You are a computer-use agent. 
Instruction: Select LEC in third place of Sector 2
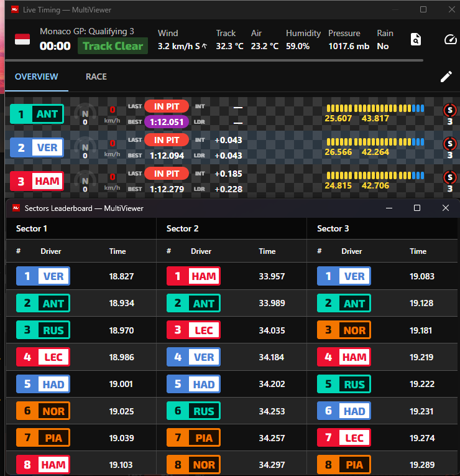point(193,330)
